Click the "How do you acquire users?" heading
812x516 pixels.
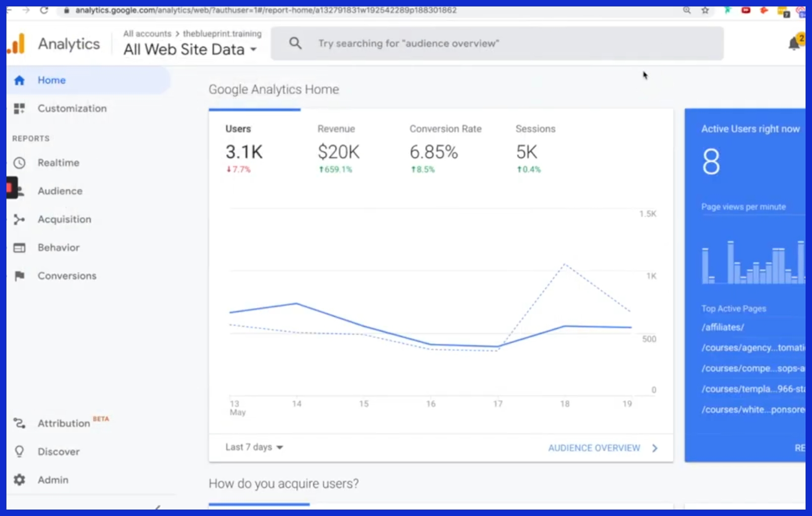coord(284,484)
